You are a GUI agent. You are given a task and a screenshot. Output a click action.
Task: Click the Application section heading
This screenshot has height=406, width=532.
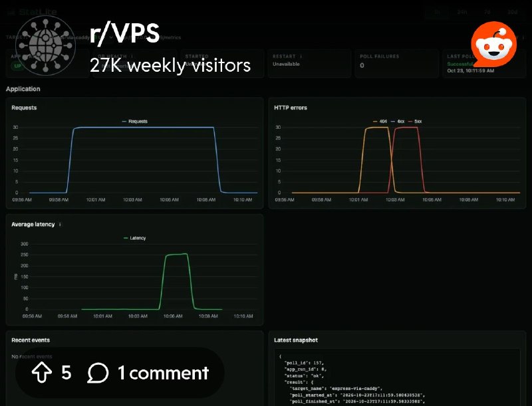tap(23, 89)
